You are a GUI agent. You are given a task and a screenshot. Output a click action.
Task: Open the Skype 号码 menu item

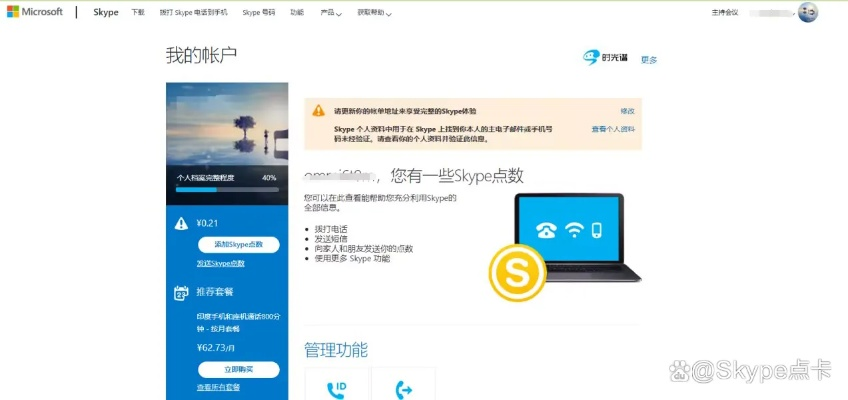pos(259,12)
